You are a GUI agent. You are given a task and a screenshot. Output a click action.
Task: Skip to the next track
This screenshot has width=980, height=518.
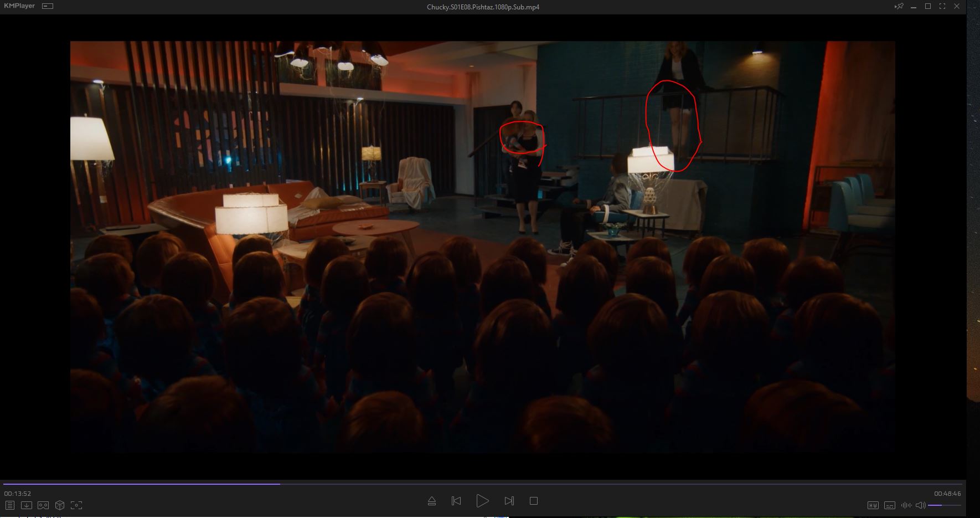pos(509,501)
